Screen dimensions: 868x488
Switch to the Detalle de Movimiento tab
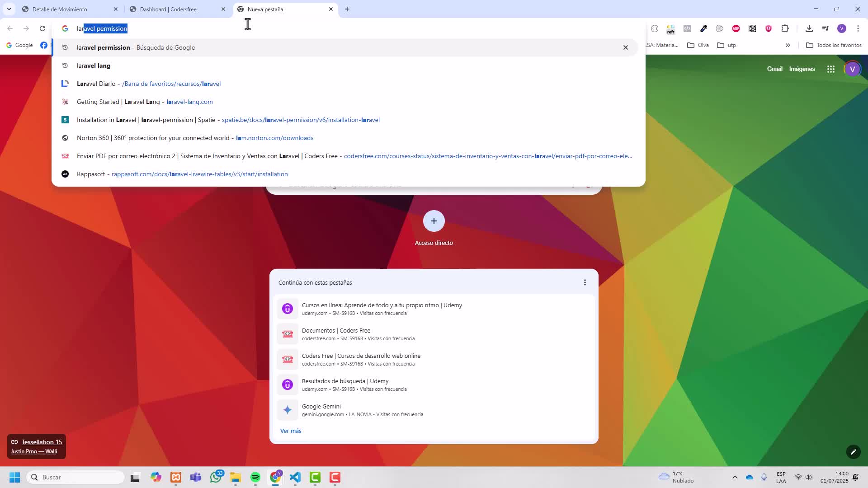pos(70,9)
